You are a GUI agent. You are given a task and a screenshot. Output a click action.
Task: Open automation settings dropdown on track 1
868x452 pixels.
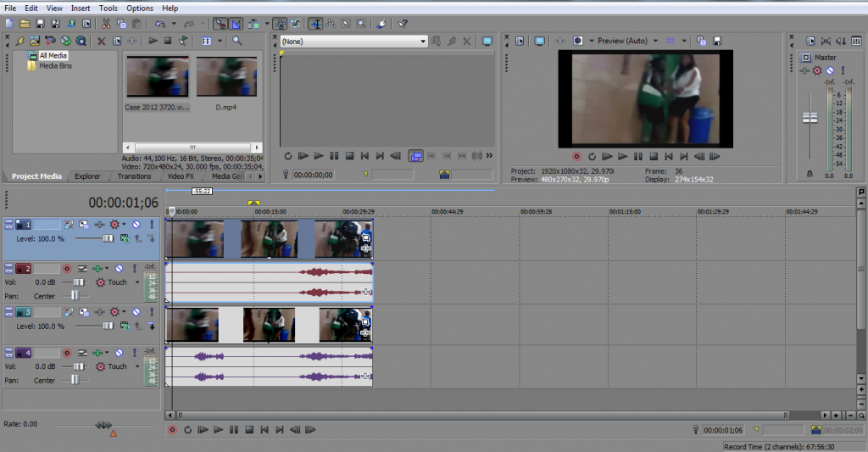pos(124,225)
